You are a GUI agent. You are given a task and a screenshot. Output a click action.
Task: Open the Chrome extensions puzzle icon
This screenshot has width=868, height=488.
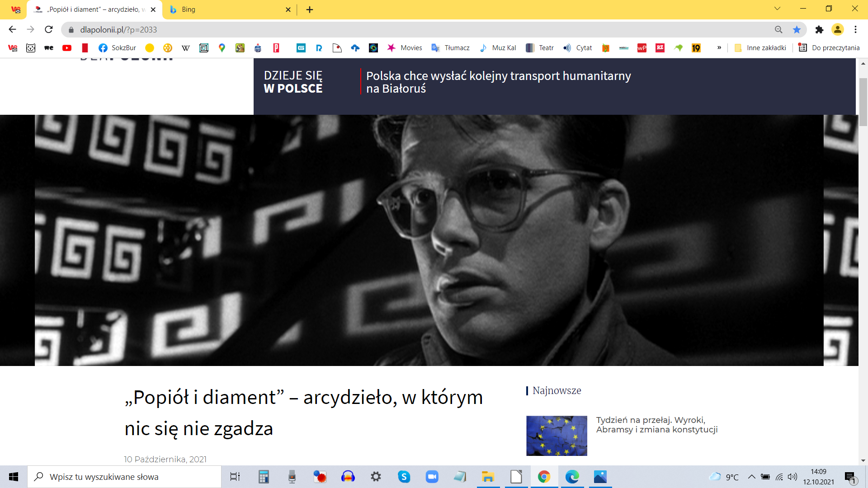pyautogui.click(x=819, y=29)
